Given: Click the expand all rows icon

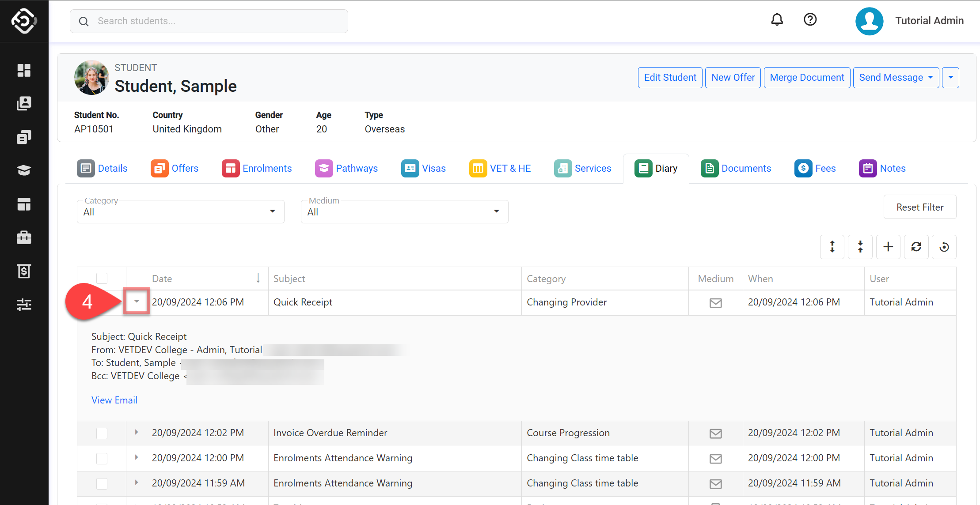Looking at the screenshot, I should (x=832, y=247).
